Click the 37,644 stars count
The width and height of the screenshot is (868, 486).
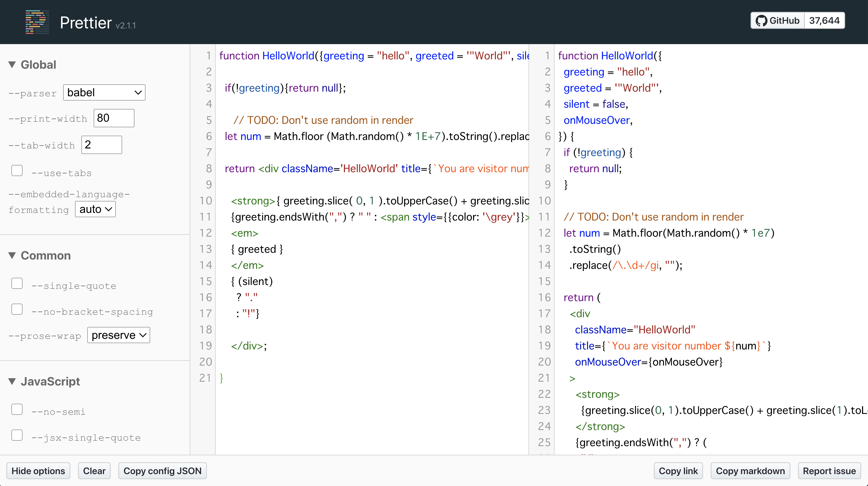coord(825,21)
